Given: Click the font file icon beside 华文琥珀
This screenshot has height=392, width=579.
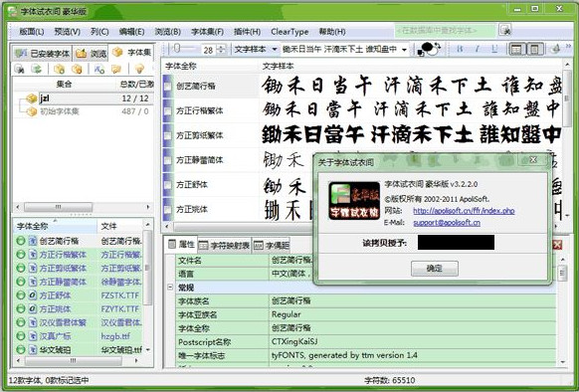Looking at the screenshot, I should click(x=33, y=349).
